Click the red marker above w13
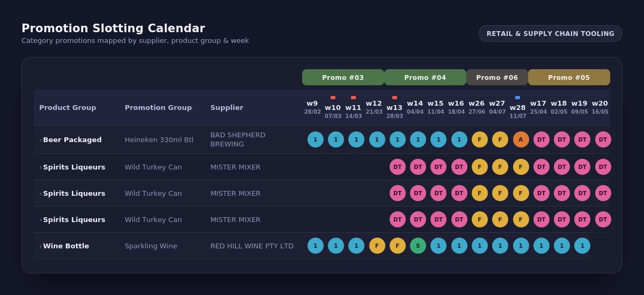644x295 pixels. [394, 98]
